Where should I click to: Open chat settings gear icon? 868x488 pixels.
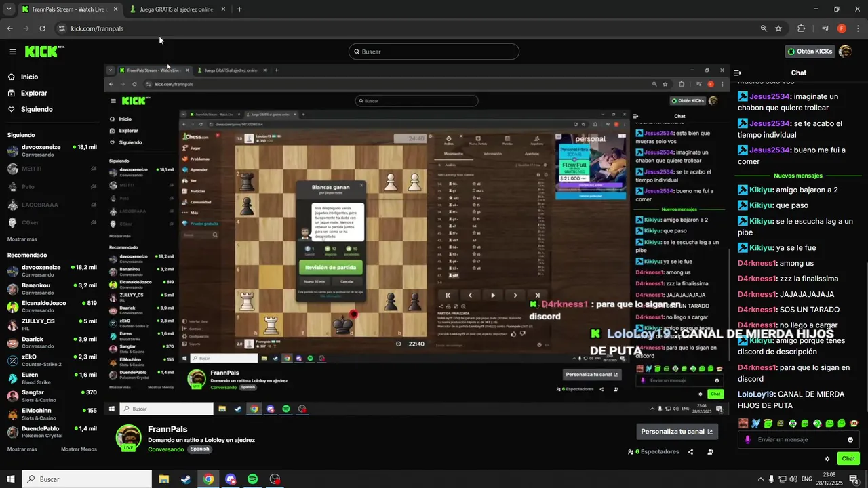[x=827, y=459]
